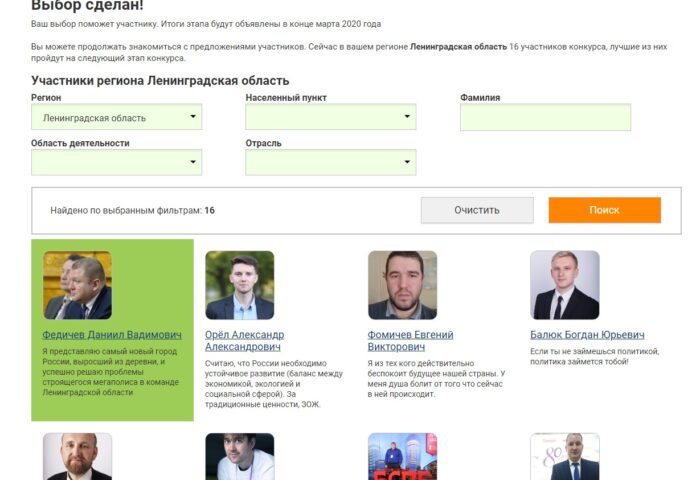Select Фомичев Евгений's portrait photo
This screenshot has width=700, height=480.
tap(402, 285)
